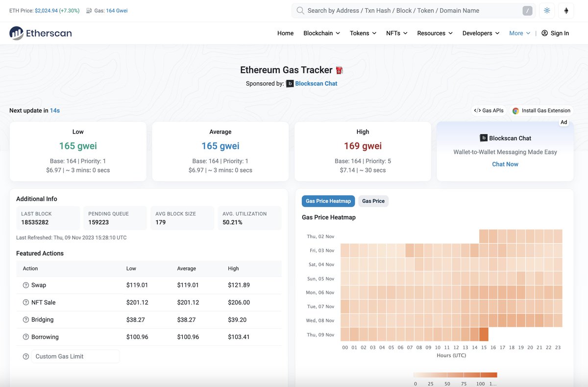The image size is (588, 387).
Task: Switch to the Gas Price Heatmap tab
Action: click(x=328, y=201)
